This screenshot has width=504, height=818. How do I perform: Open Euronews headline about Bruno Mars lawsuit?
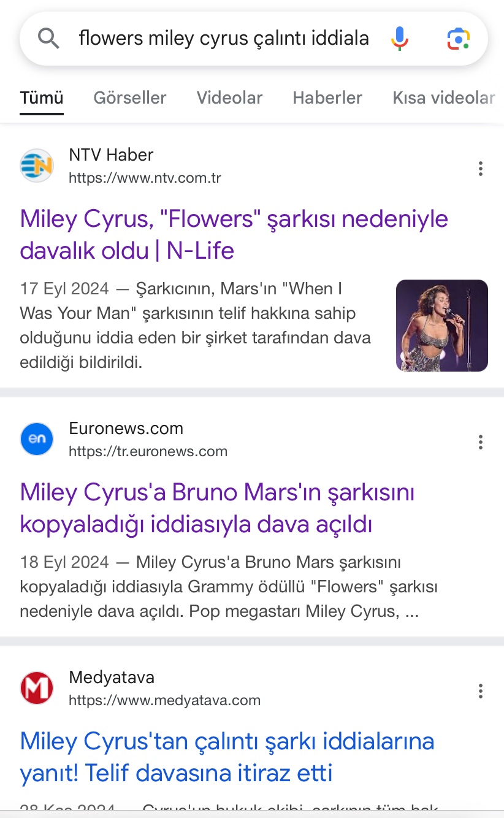point(217,508)
